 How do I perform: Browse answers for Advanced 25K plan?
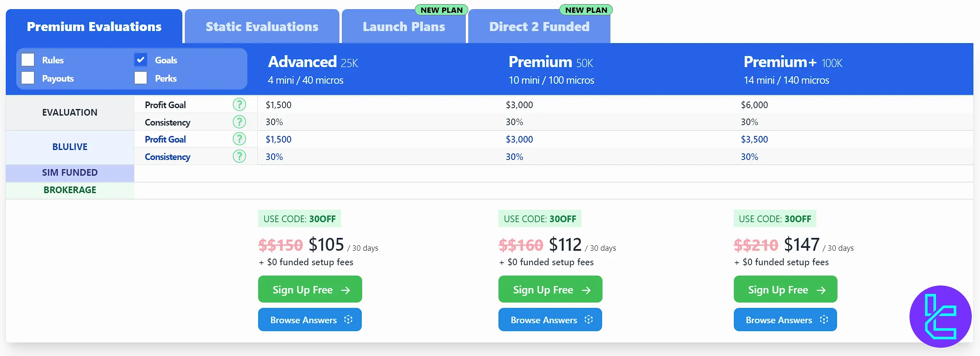point(310,320)
